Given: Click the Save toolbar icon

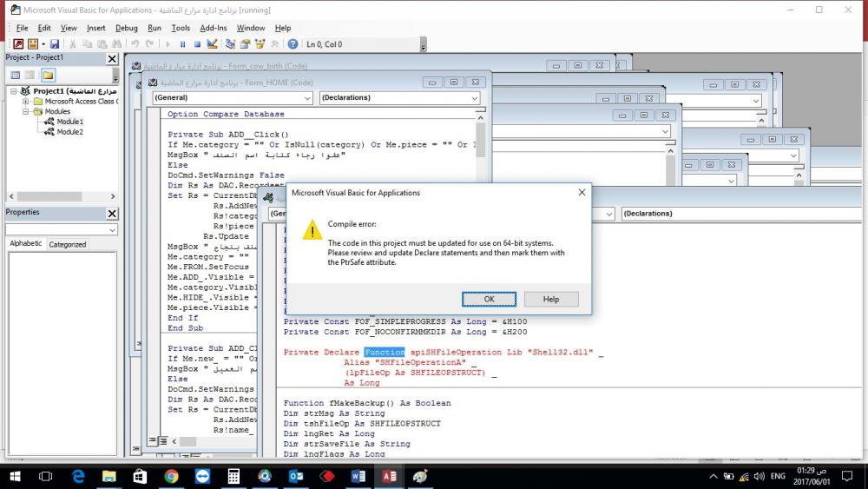Looking at the screenshot, I should [54, 43].
